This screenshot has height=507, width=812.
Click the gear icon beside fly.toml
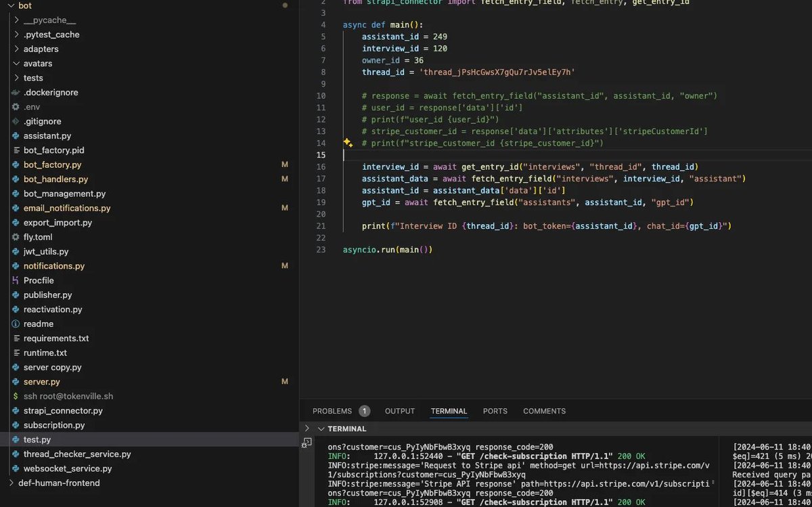pyautogui.click(x=16, y=237)
